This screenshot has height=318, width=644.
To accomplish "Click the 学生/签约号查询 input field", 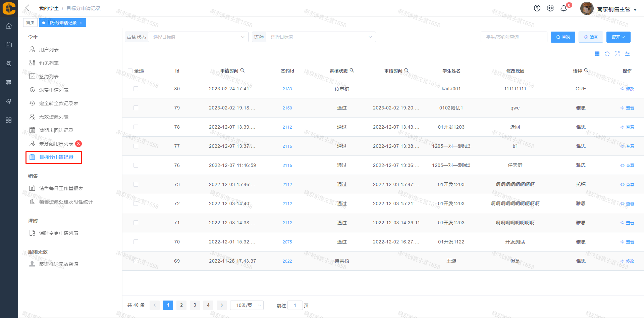I will tap(514, 37).
